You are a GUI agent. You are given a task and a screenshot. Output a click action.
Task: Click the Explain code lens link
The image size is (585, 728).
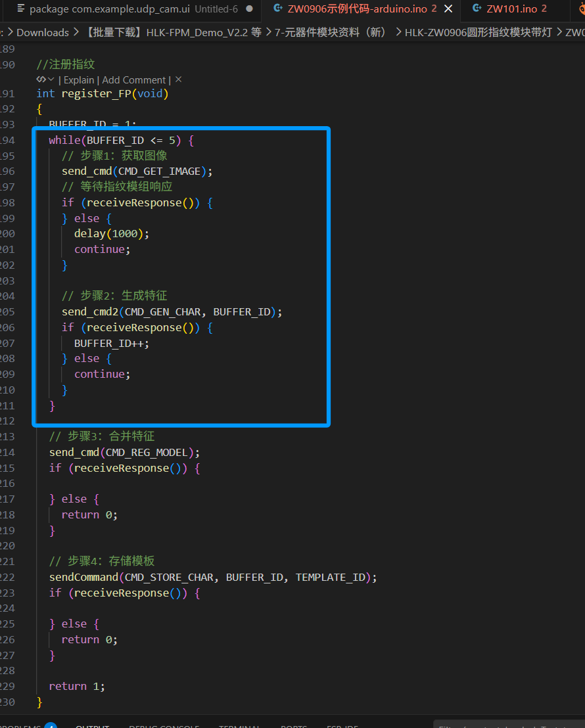pyautogui.click(x=79, y=80)
